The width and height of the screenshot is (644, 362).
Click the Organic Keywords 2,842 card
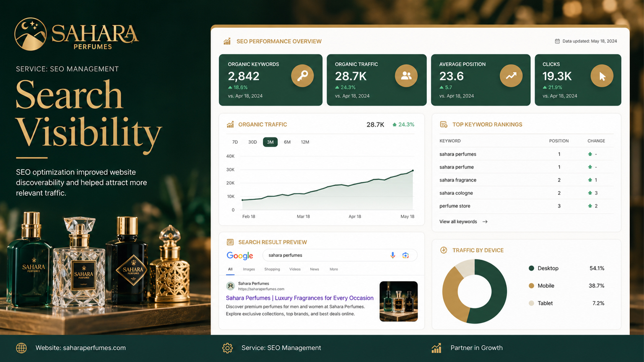click(x=271, y=80)
